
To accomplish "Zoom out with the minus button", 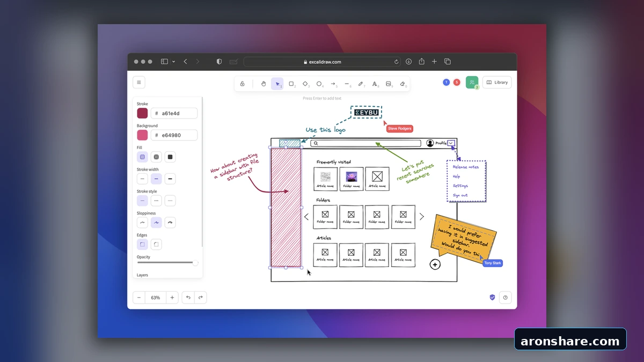I will (139, 297).
